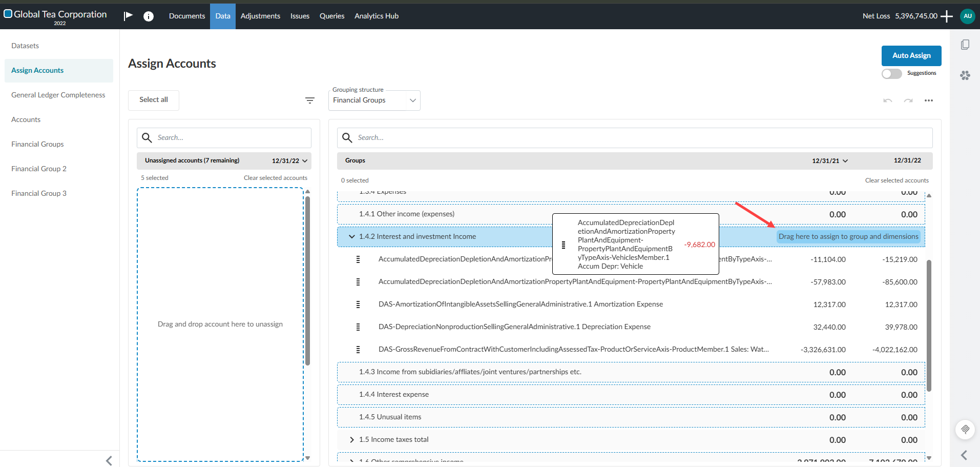This screenshot has height=467, width=980.
Task: Open the three-dot more options icon
Action: click(x=929, y=100)
